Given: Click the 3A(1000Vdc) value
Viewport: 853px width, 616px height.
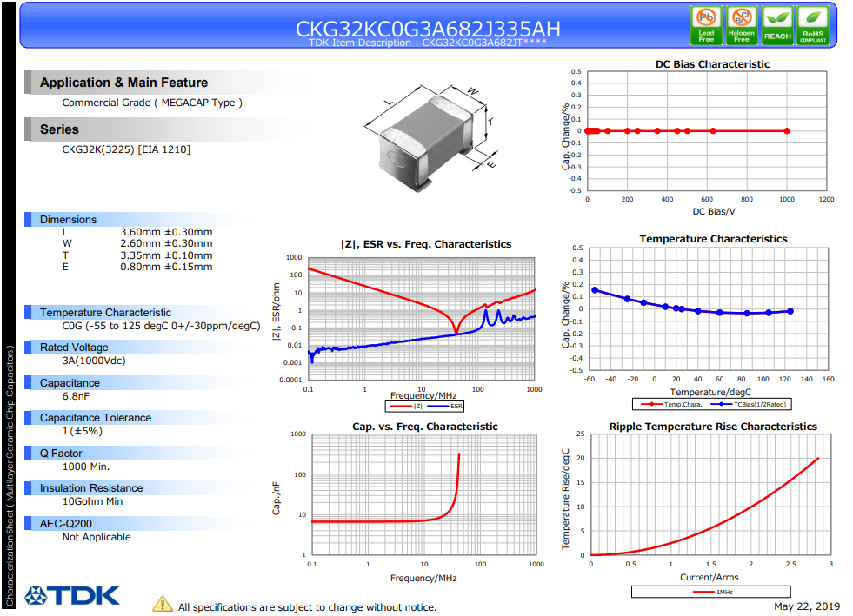Looking at the screenshot, I should [x=94, y=361].
